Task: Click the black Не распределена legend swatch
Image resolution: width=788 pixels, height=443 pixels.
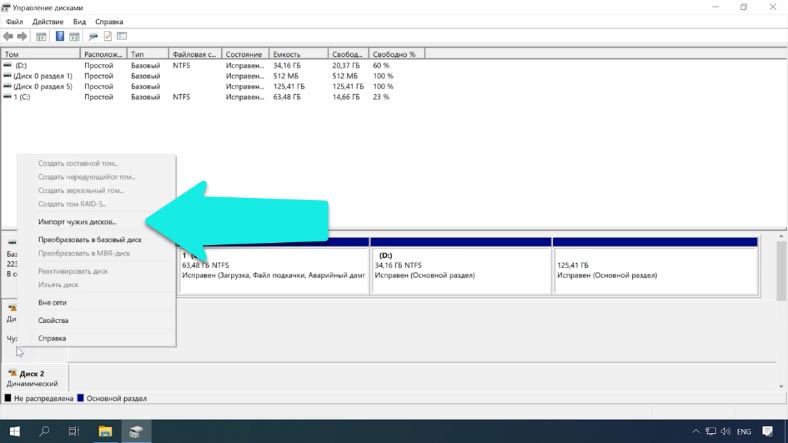Action: (8, 398)
